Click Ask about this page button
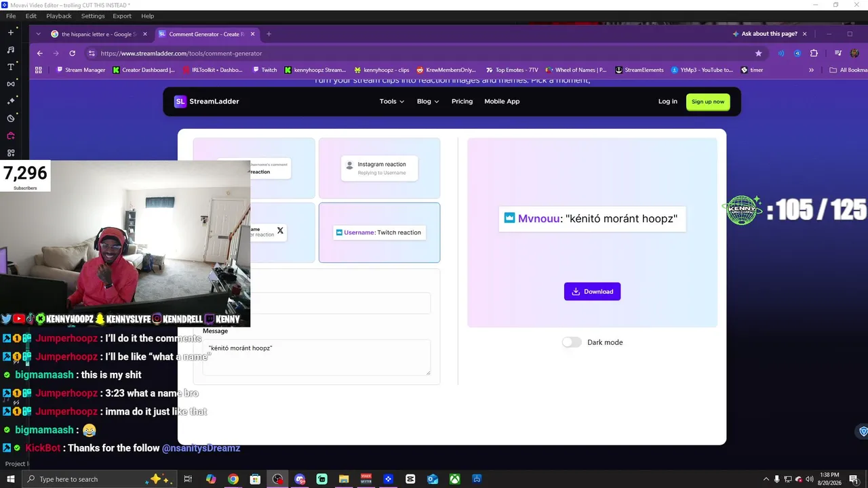Viewport: 868px width, 488px height. tap(764, 34)
